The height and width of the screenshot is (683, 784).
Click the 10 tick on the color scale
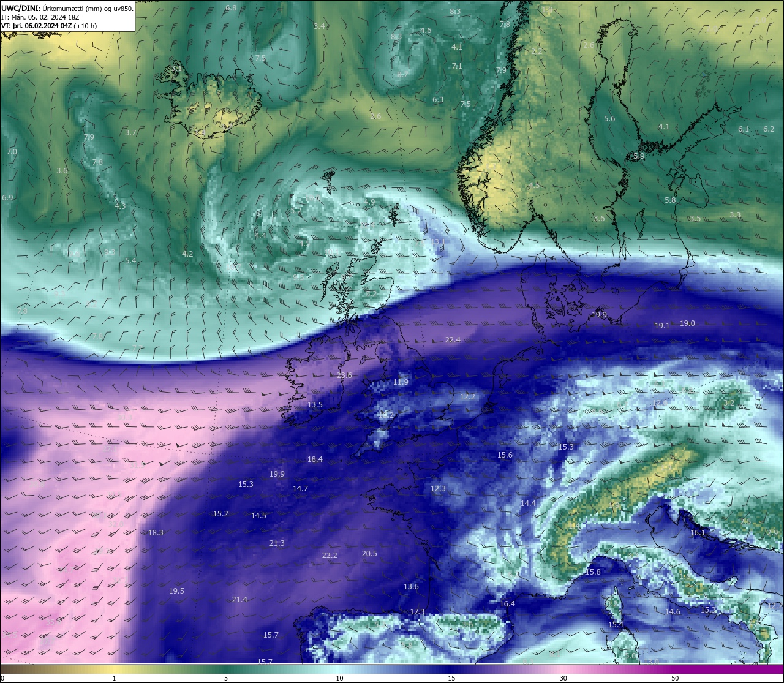tap(339, 678)
